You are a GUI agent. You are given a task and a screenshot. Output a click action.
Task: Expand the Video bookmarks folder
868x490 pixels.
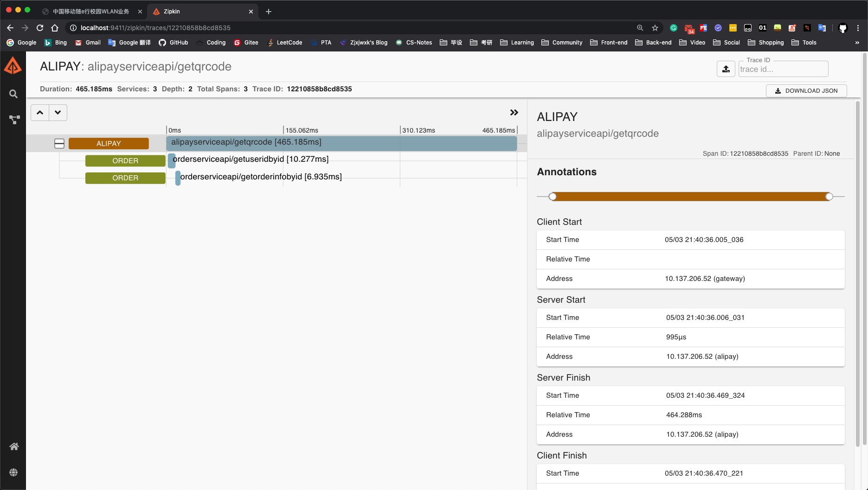692,42
